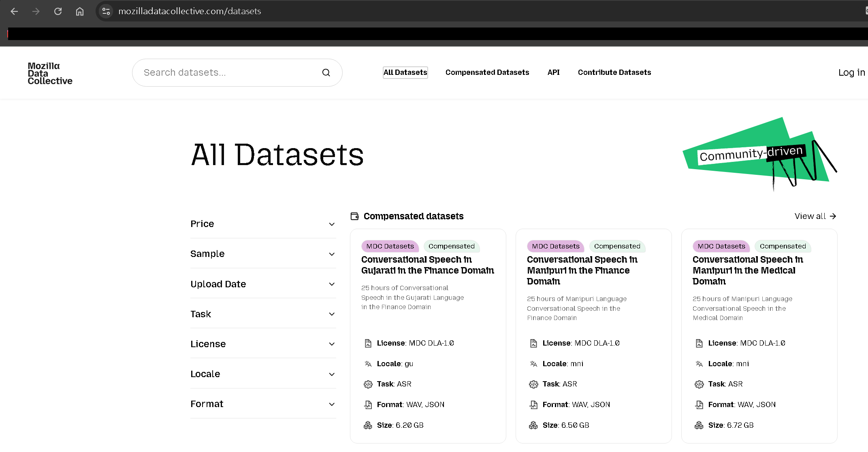Click Locale icon on Manipuri Finance card

(x=533, y=364)
